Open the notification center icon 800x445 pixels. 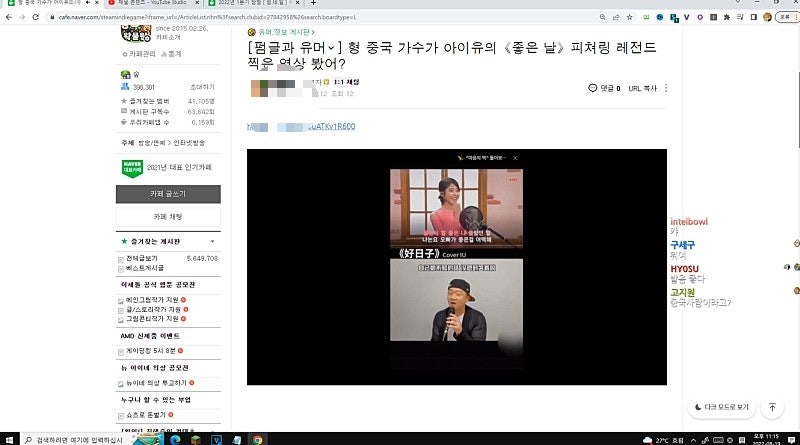click(x=791, y=440)
